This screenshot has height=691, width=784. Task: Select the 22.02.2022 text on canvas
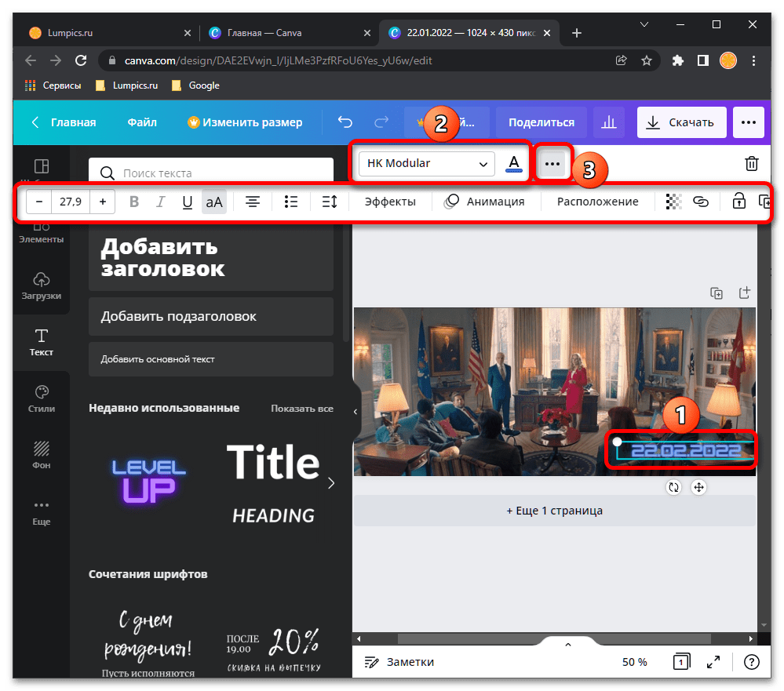[x=685, y=451]
